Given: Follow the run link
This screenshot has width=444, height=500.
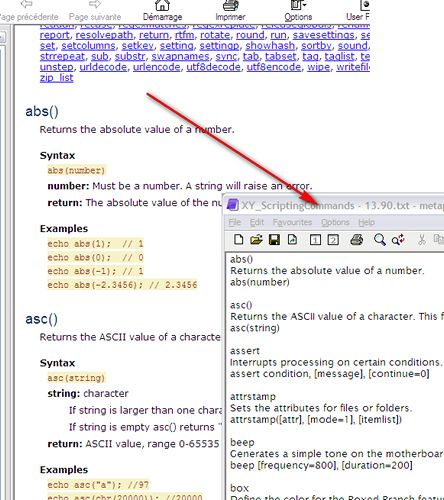Looking at the screenshot, I should point(278,35).
